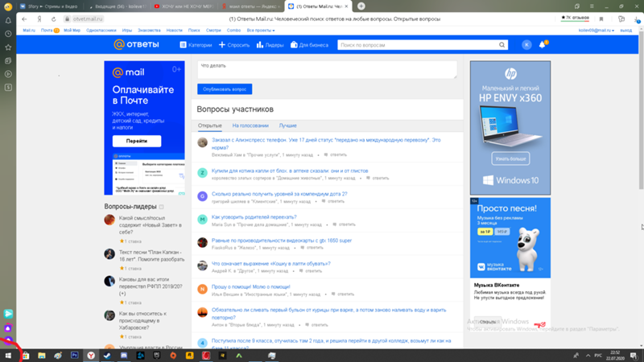This screenshot has width=644, height=362.
Task: Open the user avatar 'K' in the header
Action: pyautogui.click(x=526, y=45)
